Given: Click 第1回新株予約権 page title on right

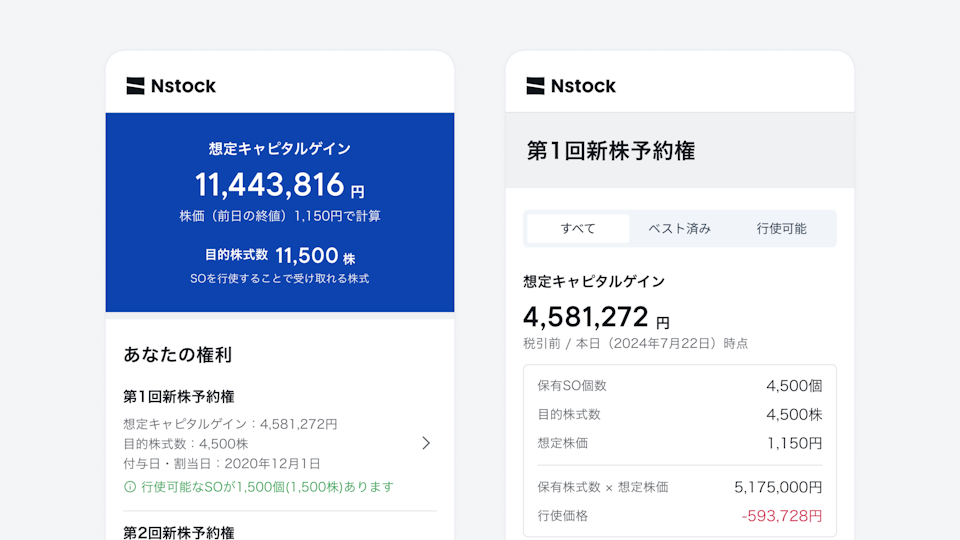Looking at the screenshot, I should pos(611,151).
